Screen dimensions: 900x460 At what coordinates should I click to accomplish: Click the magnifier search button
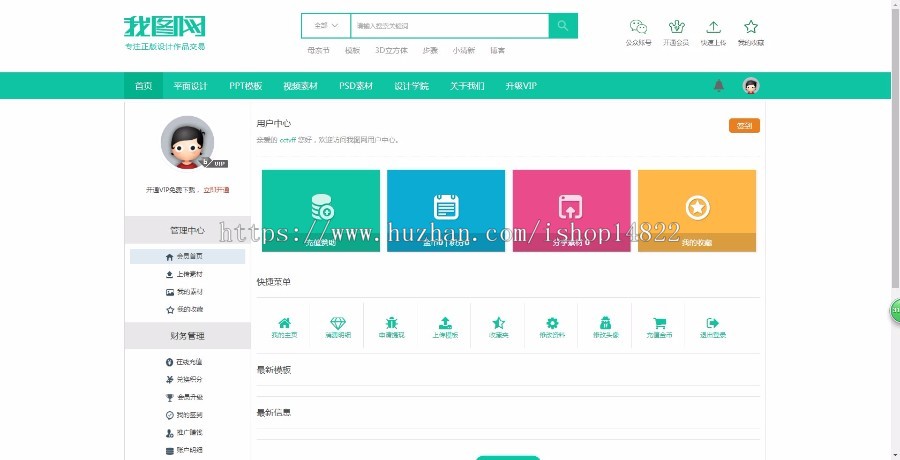[x=563, y=26]
